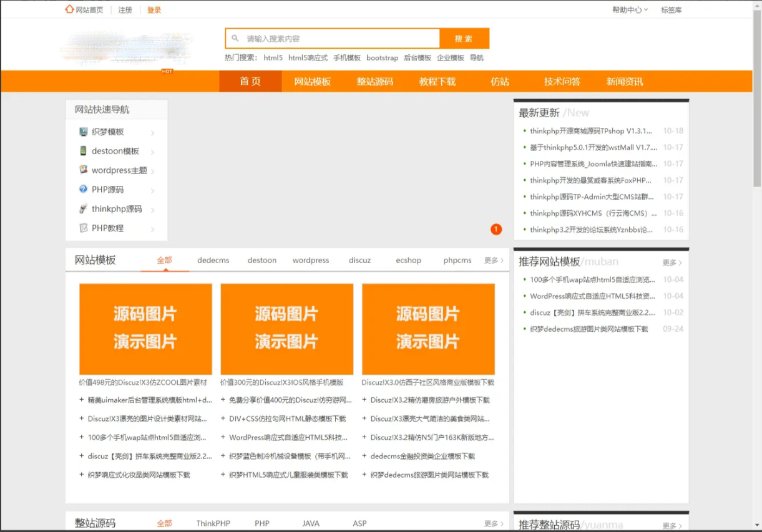Image resolution: width=762 pixels, height=532 pixels.
Task: Click hot search term html5响应式
Action: coord(308,58)
